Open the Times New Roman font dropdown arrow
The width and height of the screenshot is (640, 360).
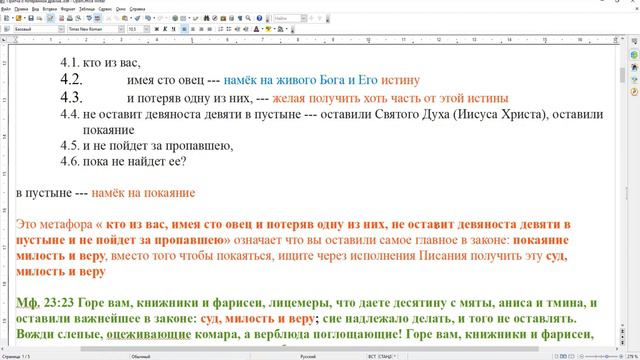click(121, 29)
